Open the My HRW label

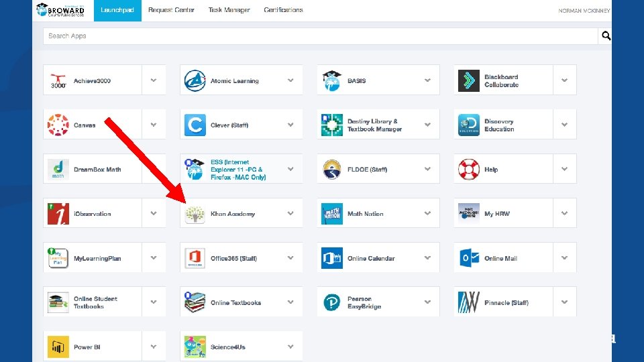(497, 214)
